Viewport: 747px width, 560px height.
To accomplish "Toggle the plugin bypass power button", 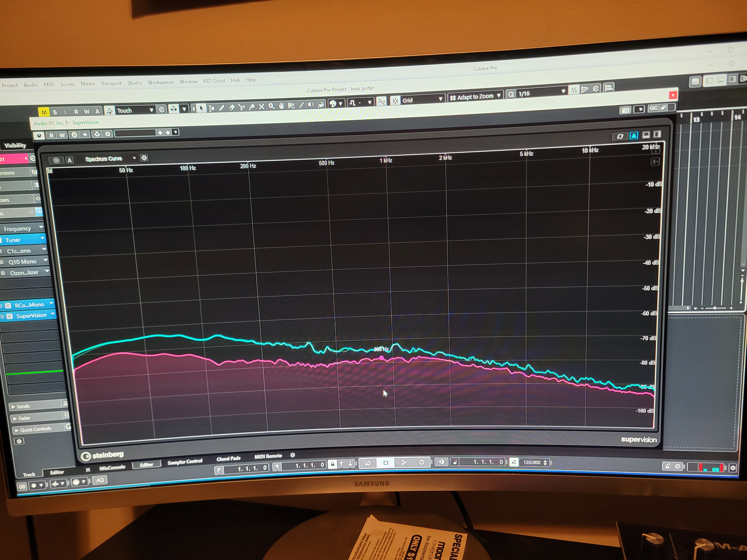I will pos(39,135).
